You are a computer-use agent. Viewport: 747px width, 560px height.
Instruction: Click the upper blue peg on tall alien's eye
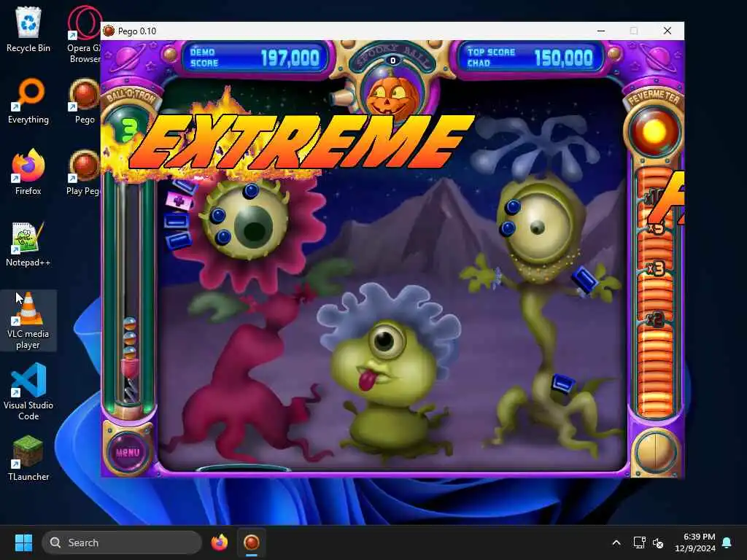pyautogui.click(x=513, y=206)
